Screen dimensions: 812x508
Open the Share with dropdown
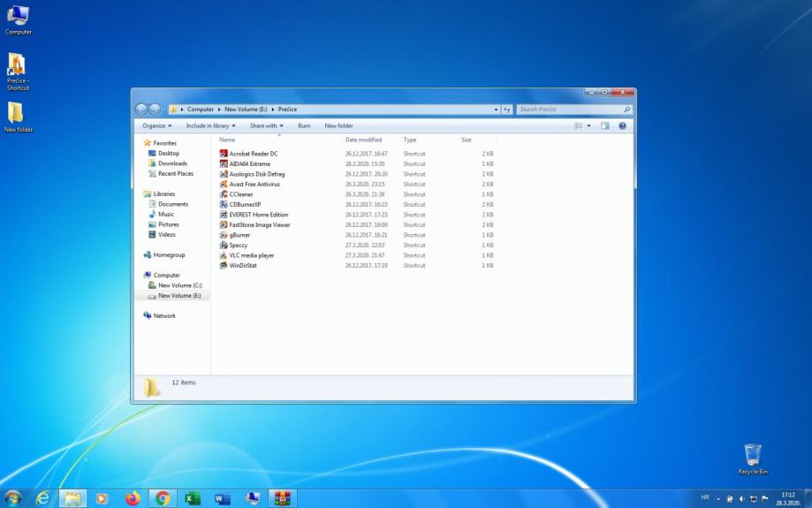tap(266, 125)
